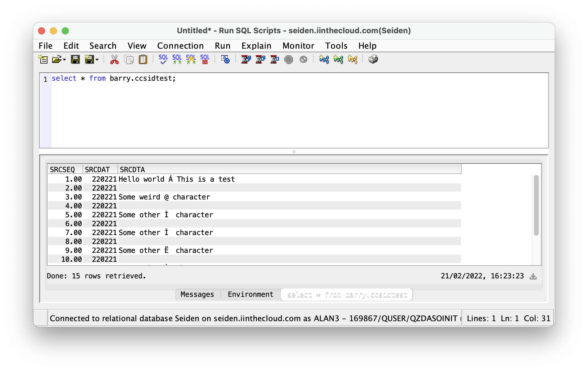588x371 pixels.
Task: Expand the Save As dropdown arrow
Action: 97,60
